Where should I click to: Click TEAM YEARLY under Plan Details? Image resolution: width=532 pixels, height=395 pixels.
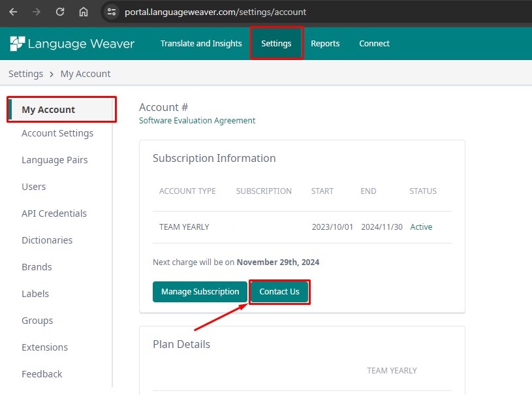coord(392,371)
